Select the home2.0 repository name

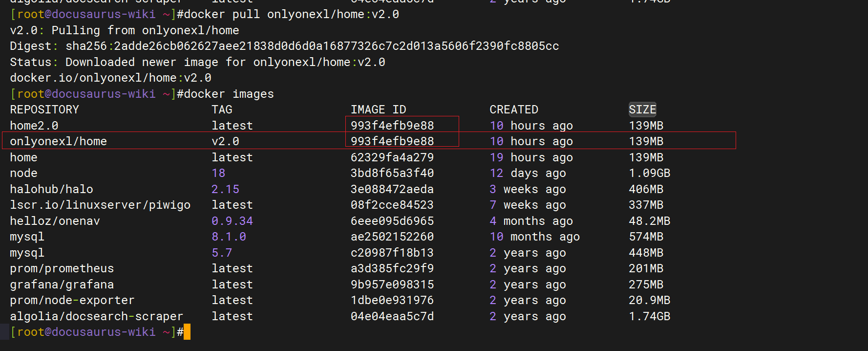[34, 126]
